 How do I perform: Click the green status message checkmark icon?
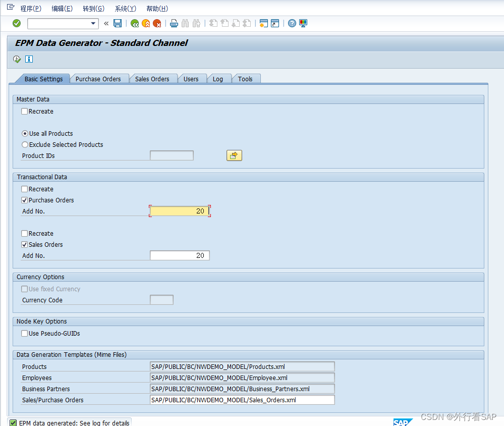point(13,423)
